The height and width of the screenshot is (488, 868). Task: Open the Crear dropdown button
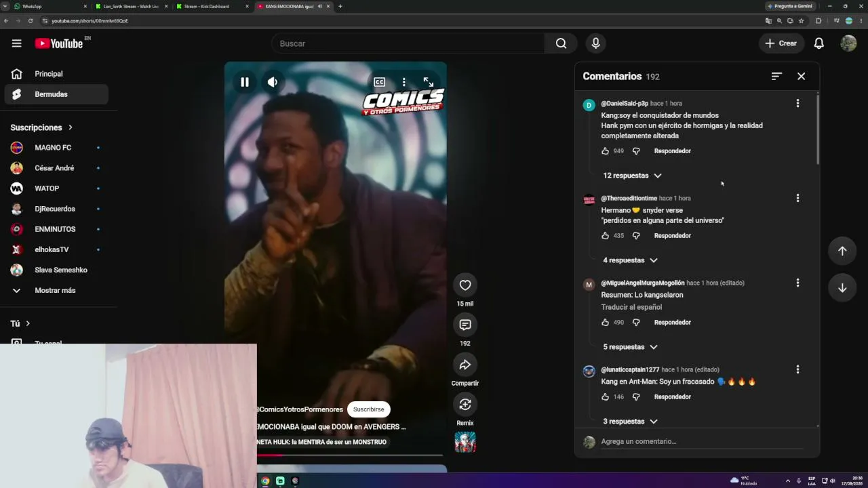(781, 43)
